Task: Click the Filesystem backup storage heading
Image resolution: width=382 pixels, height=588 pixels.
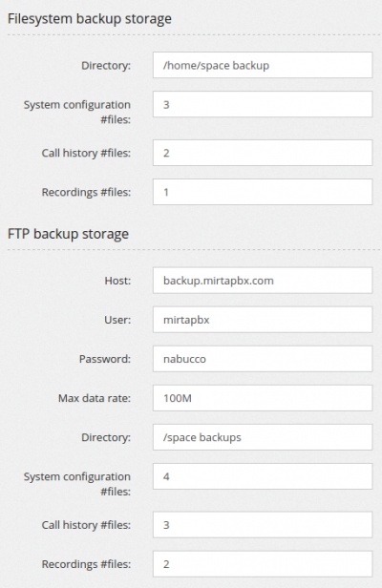Action: (x=90, y=19)
